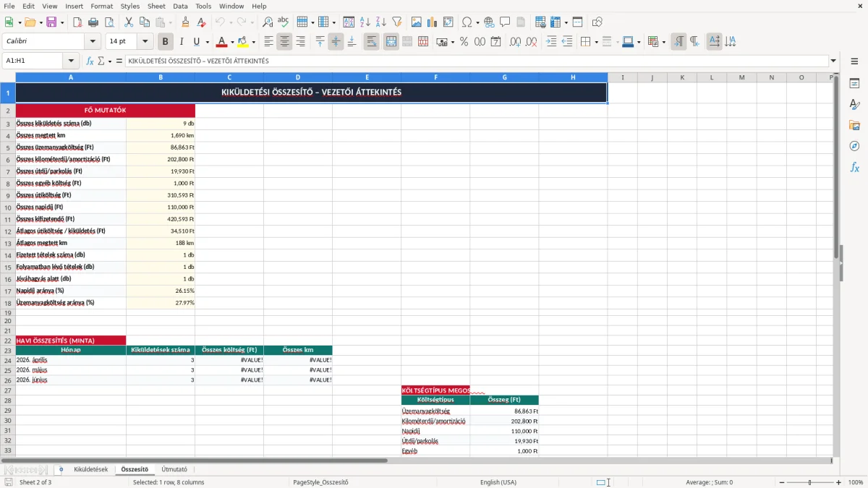Toggle Italic formatting
This screenshot has height=488, width=868.
182,42
